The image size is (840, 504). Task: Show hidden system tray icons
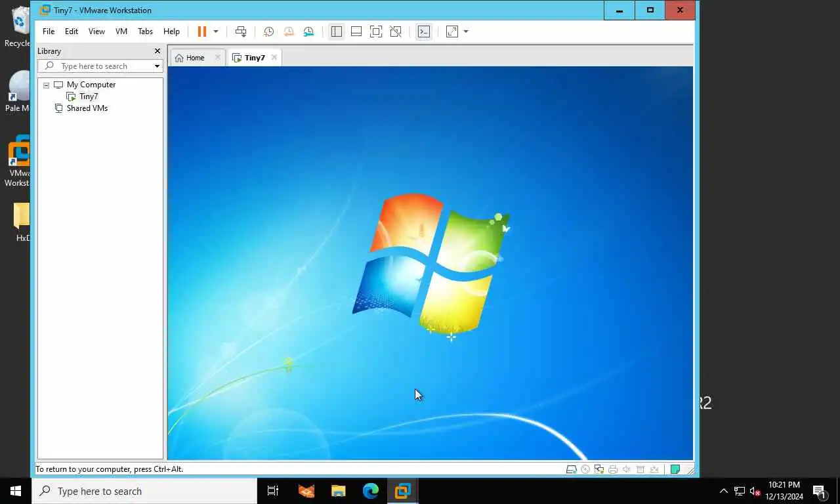tap(724, 491)
